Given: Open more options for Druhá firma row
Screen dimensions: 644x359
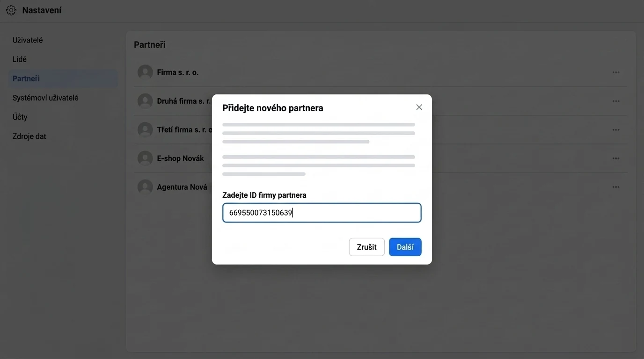Looking at the screenshot, I should 616,101.
